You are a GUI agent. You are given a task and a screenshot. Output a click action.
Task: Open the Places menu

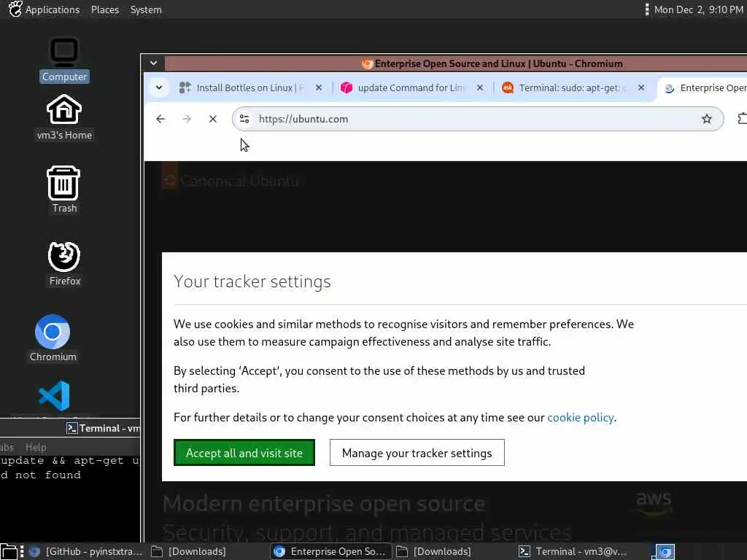pos(105,9)
